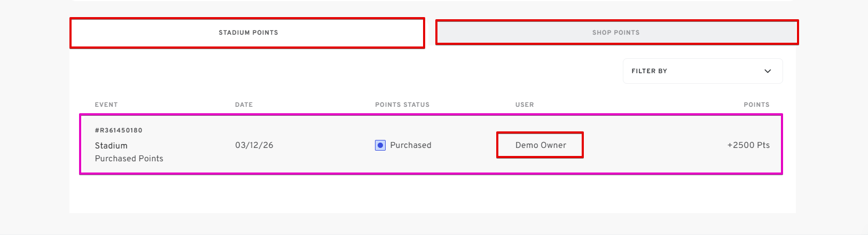Select transaction ID #R361450180
Image resolution: width=868 pixels, height=235 pixels.
point(119,130)
